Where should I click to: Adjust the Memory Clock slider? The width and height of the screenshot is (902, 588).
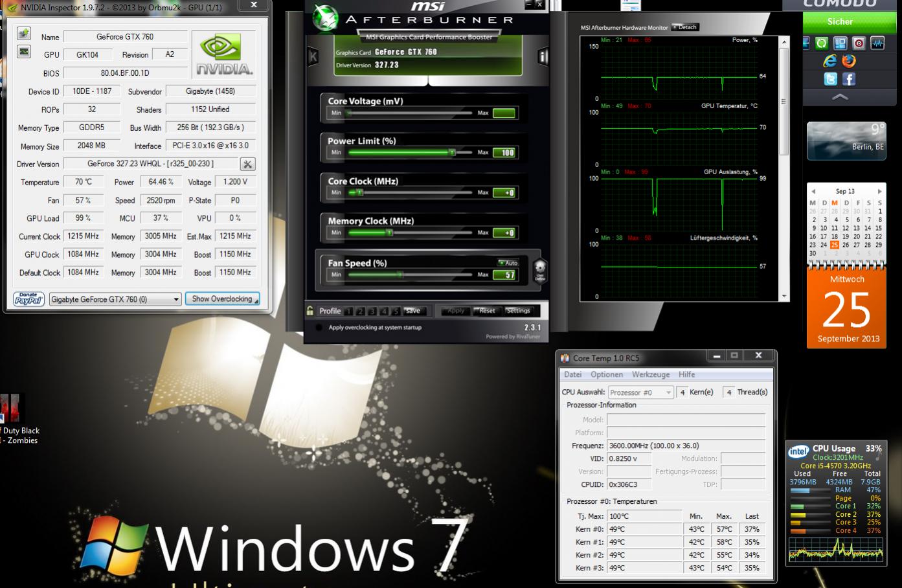point(409,232)
